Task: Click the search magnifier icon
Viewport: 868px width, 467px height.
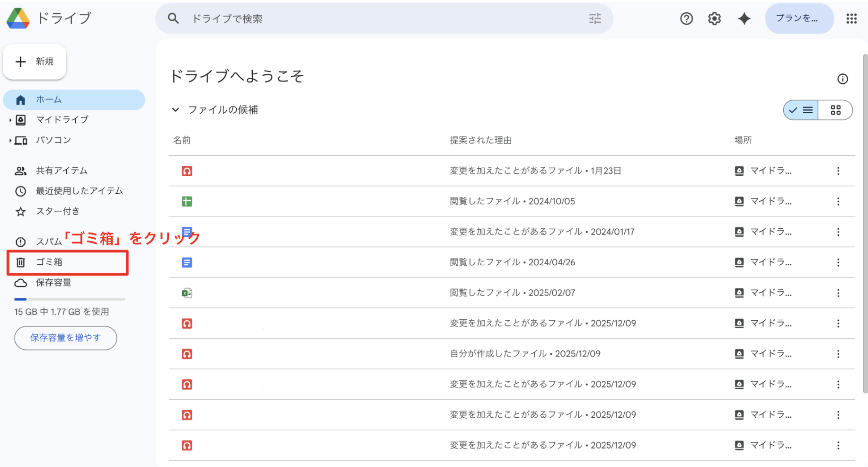Action: pyautogui.click(x=173, y=18)
